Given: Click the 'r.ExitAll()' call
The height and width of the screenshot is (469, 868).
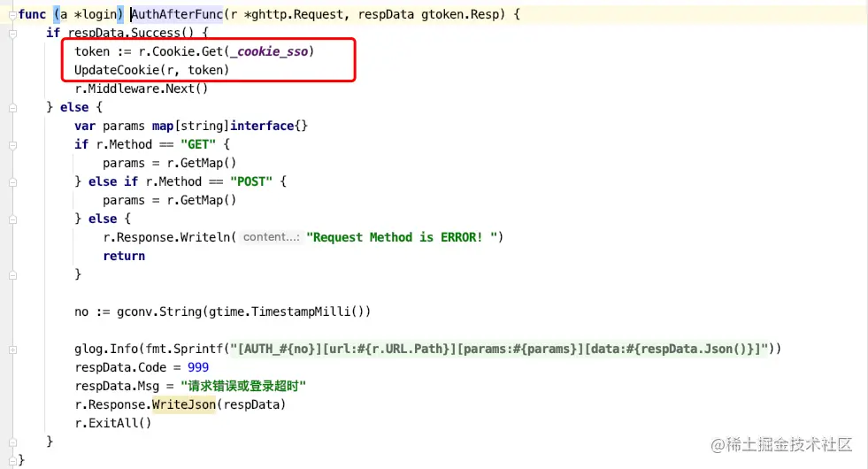Looking at the screenshot, I should coord(113,423).
